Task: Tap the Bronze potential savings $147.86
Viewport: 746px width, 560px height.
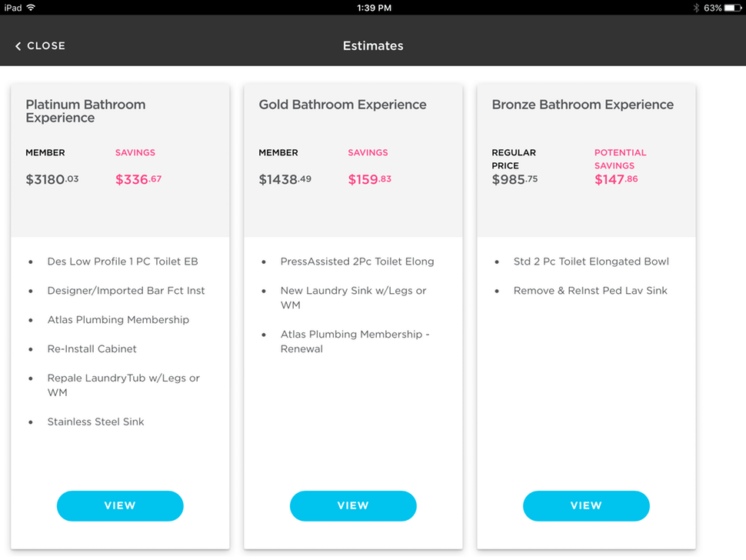Action: coord(616,180)
